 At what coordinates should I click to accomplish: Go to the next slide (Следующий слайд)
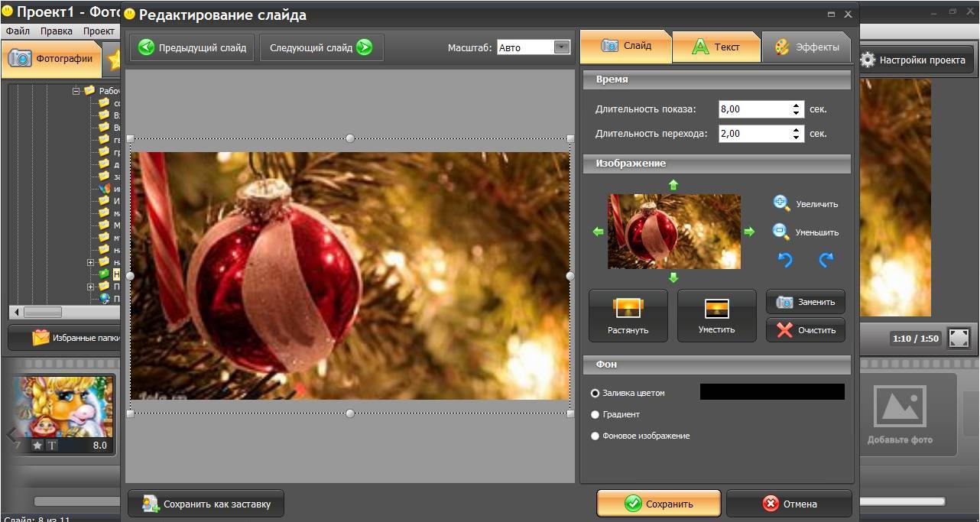pos(321,47)
